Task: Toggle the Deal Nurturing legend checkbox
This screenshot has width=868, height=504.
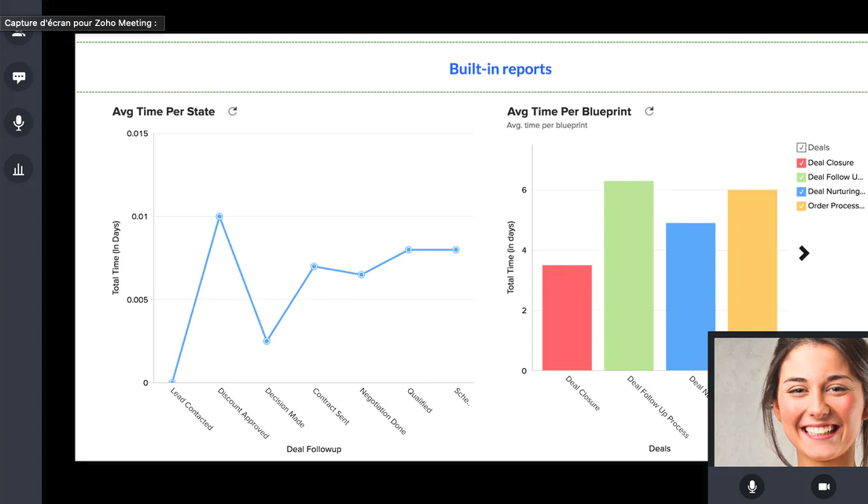Action: point(801,192)
